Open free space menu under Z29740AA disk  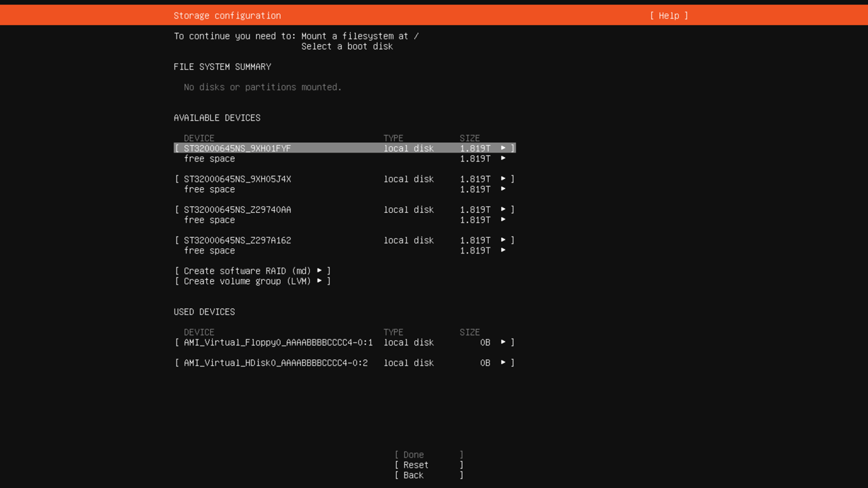(210, 220)
